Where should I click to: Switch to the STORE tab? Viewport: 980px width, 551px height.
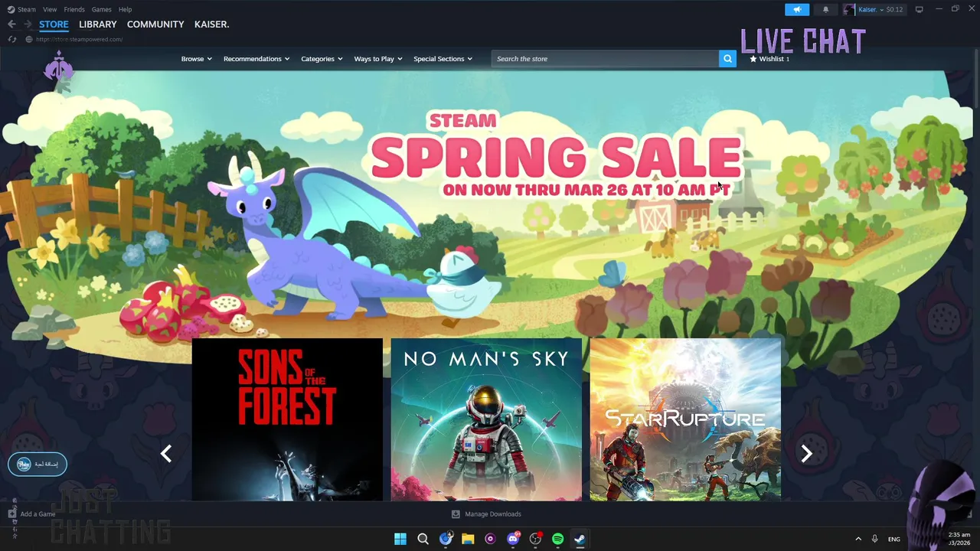[54, 24]
